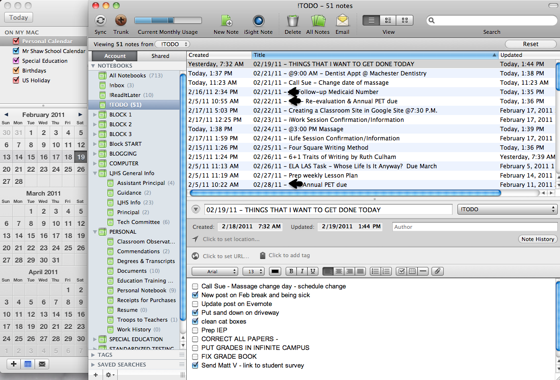Switch to snippet view mode
Viewport: 560px width, 380px height.
tap(388, 20)
